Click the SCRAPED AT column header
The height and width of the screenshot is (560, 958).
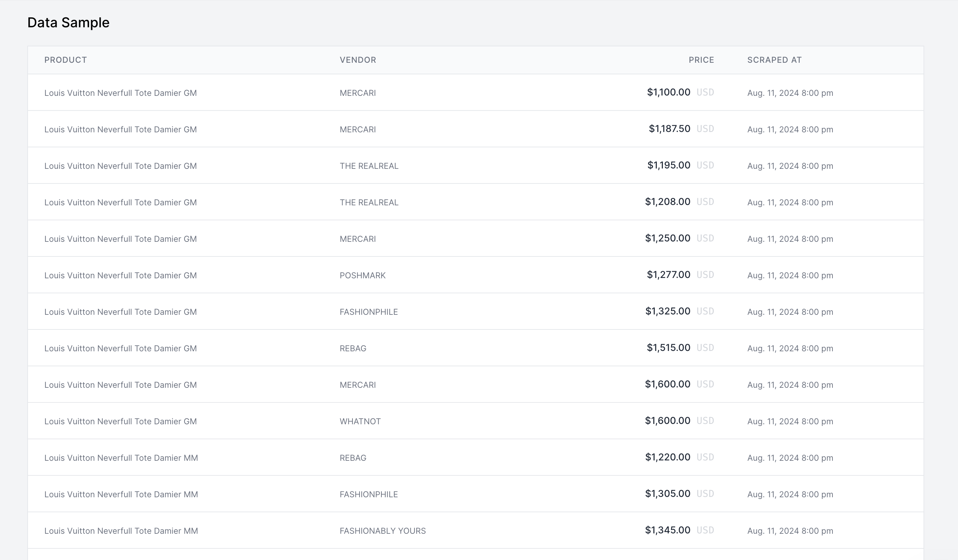point(774,60)
